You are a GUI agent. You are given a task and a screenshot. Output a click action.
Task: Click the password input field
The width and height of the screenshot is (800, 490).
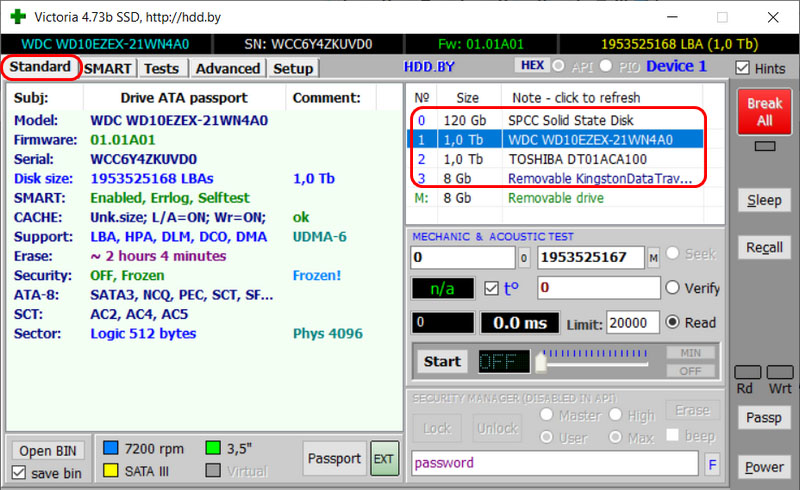pyautogui.click(x=555, y=463)
